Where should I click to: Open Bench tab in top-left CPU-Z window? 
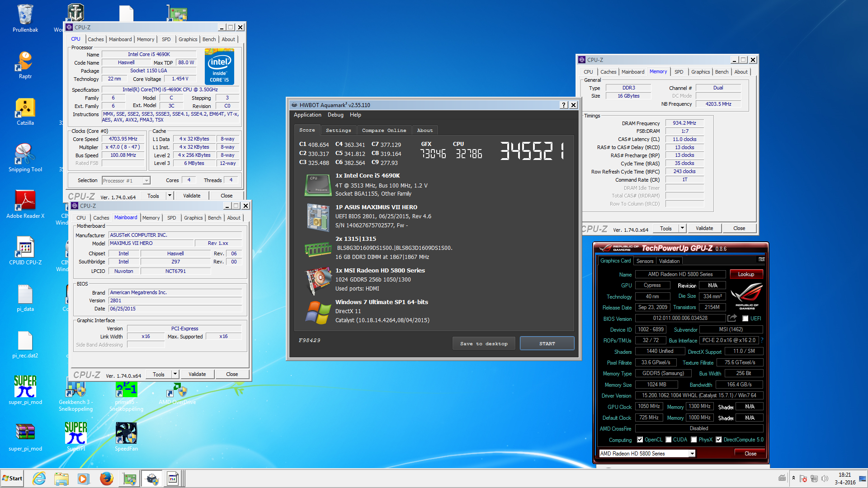tap(209, 39)
